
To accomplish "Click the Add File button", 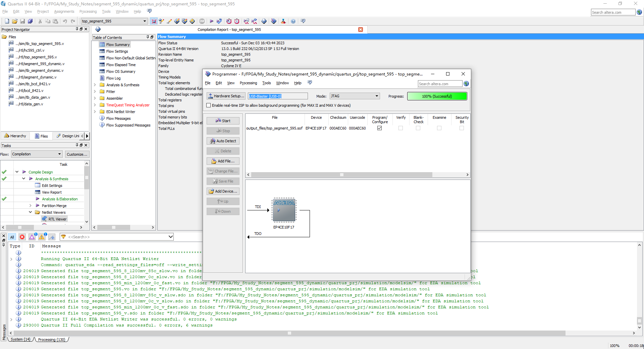I will tap(223, 161).
